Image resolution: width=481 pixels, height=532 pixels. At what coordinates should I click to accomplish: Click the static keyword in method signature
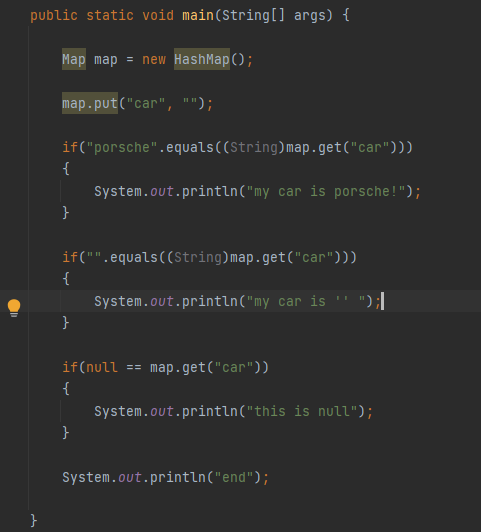pyautogui.click(x=110, y=16)
